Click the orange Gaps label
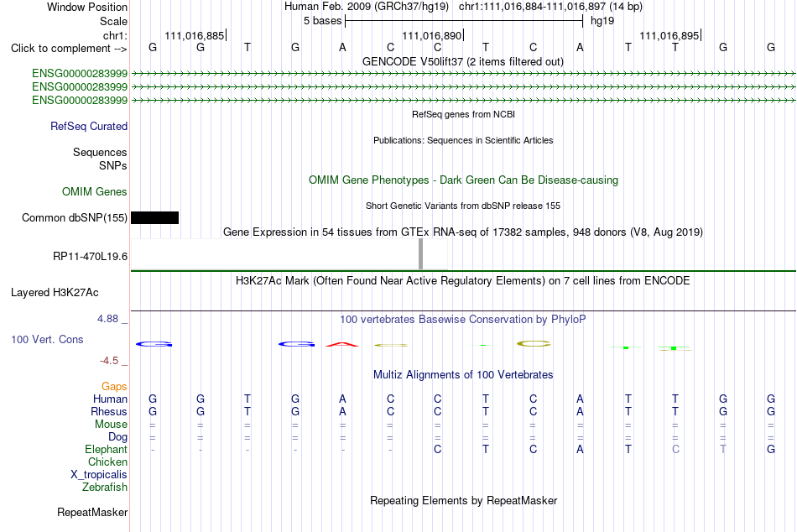Image resolution: width=797 pixels, height=532 pixels. tap(114, 387)
